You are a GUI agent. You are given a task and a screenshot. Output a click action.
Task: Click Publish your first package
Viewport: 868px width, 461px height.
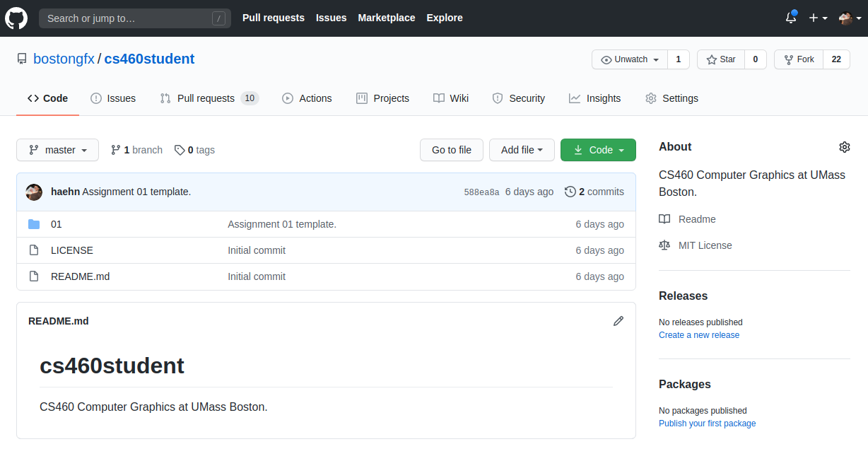[707, 424]
